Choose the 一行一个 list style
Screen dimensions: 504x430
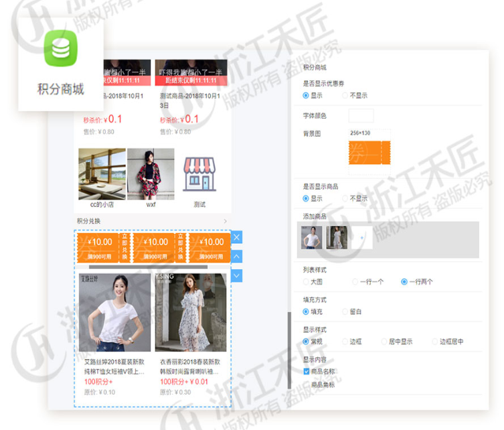click(355, 282)
